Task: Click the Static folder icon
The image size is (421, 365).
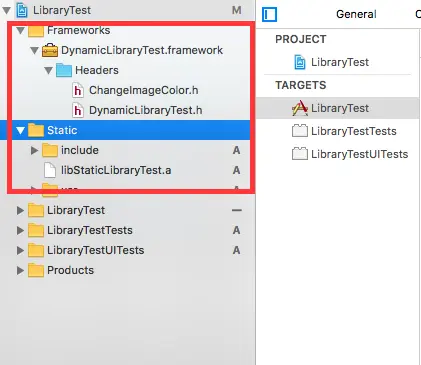Action: pyautogui.click(x=36, y=130)
